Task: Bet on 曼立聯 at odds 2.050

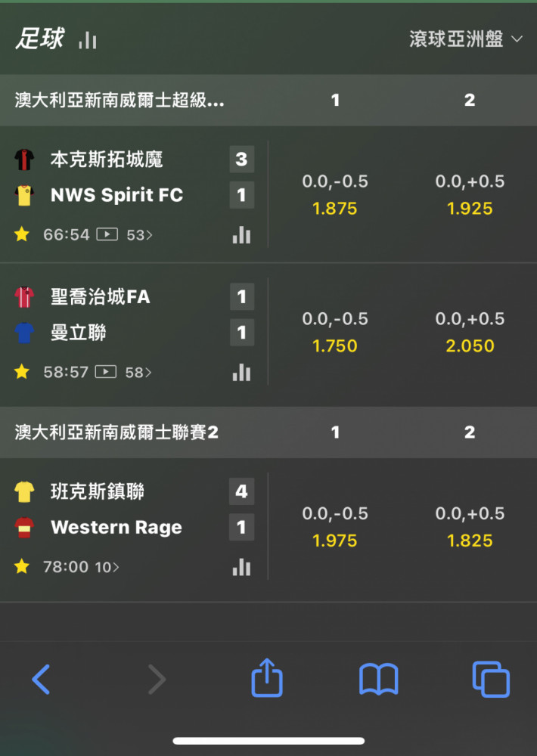Action: pyautogui.click(x=470, y=332)
